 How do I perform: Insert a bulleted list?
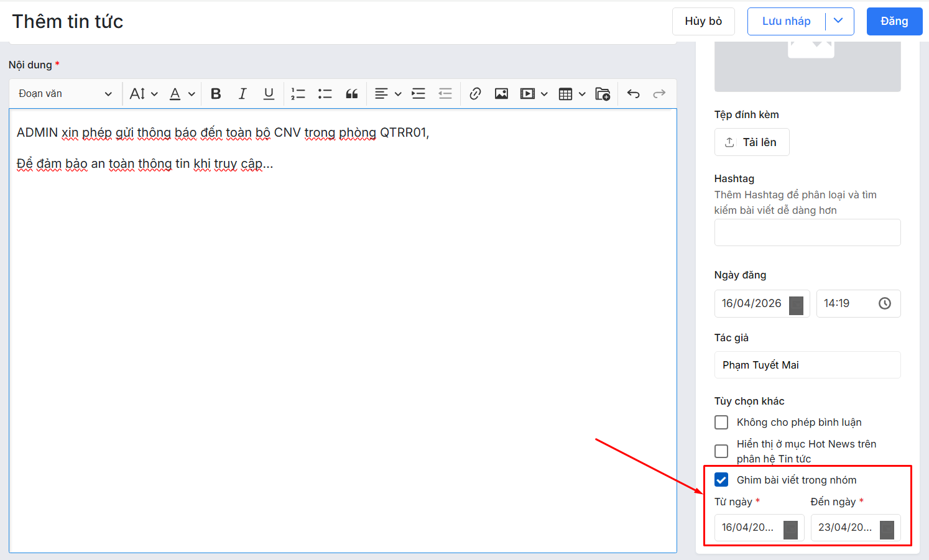(x=325, y=94)
